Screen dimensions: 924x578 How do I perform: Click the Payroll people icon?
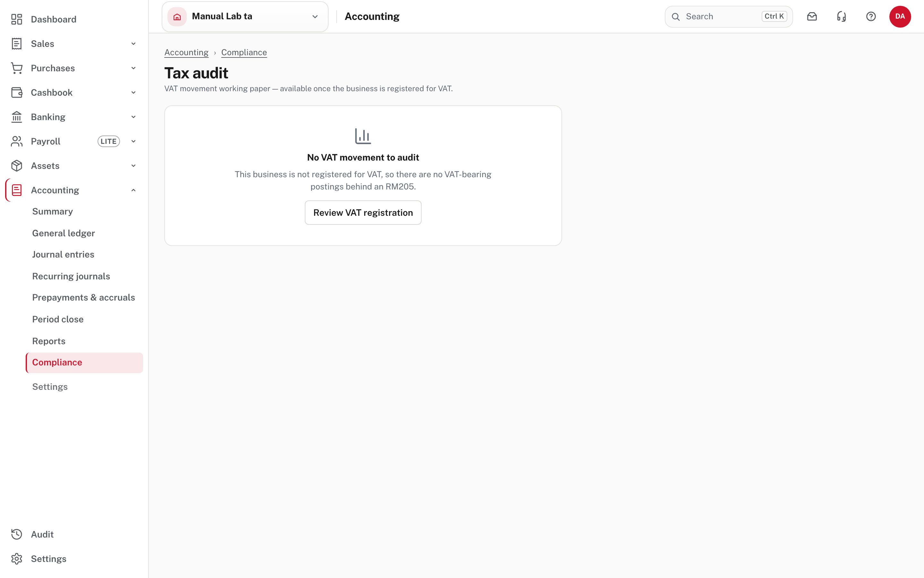[16, 141]
